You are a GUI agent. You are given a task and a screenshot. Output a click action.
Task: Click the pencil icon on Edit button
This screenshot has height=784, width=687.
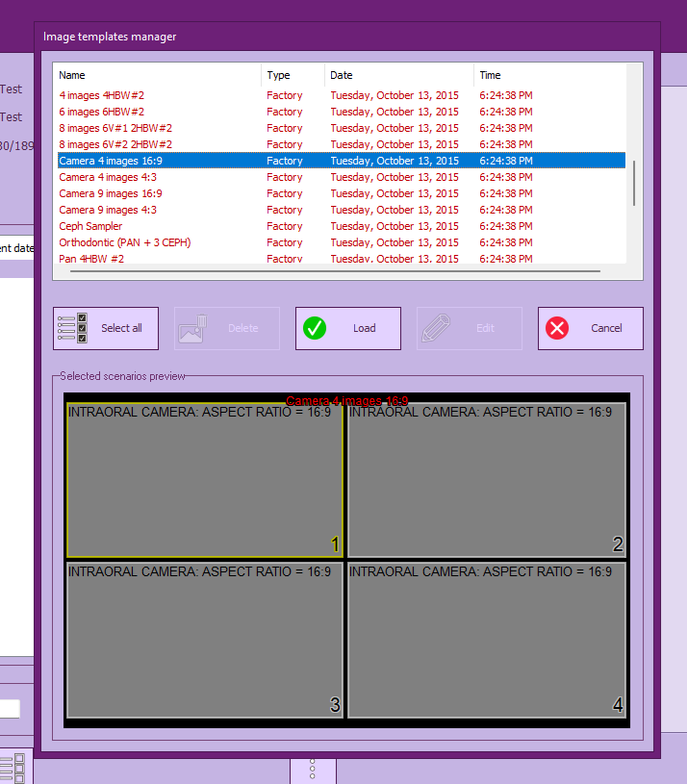[436, 328]
